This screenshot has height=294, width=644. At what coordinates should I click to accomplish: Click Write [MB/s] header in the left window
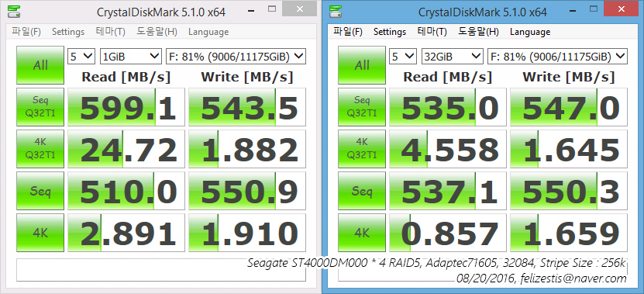tap(247, 77)
